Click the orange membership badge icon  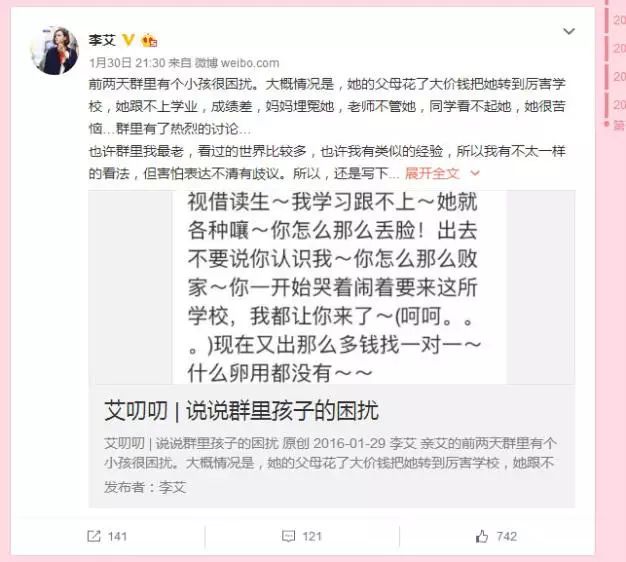point(149,40)
